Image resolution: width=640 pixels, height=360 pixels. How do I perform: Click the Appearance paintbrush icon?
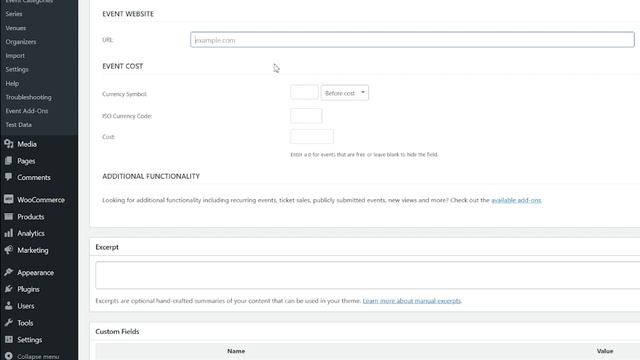(x=9, y=272)
